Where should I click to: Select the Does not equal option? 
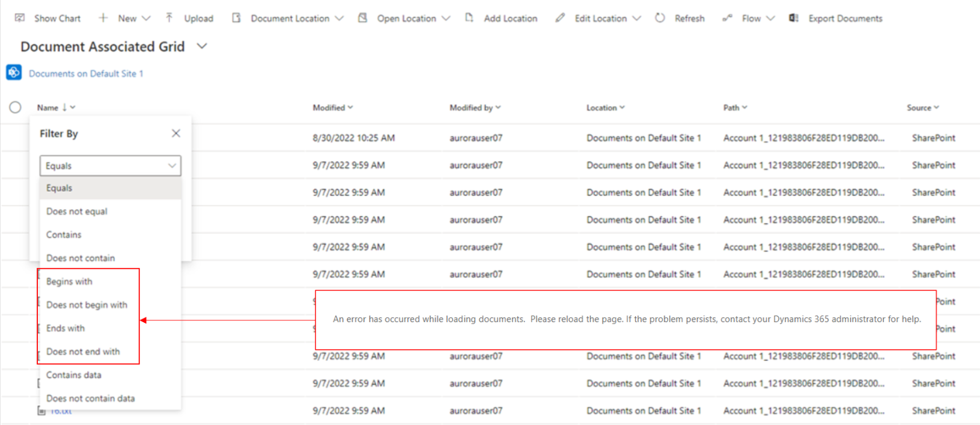111,212
